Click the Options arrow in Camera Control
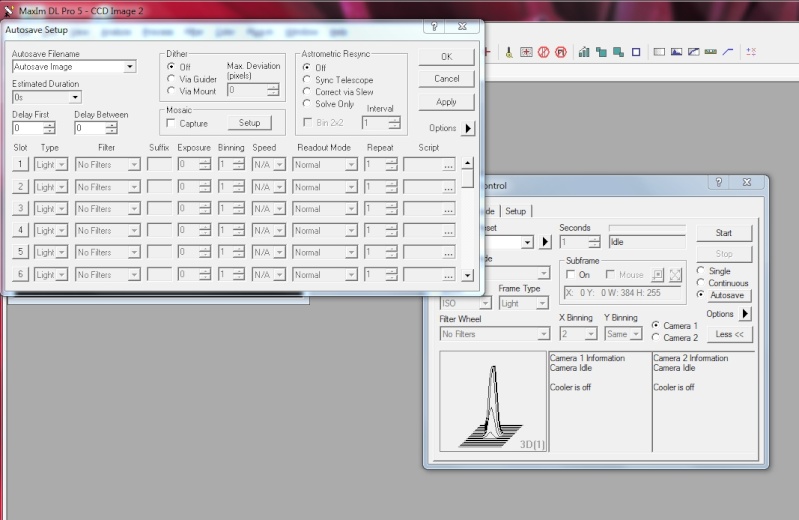This screenshot has height=520, width=799. [x=745, y=314]
